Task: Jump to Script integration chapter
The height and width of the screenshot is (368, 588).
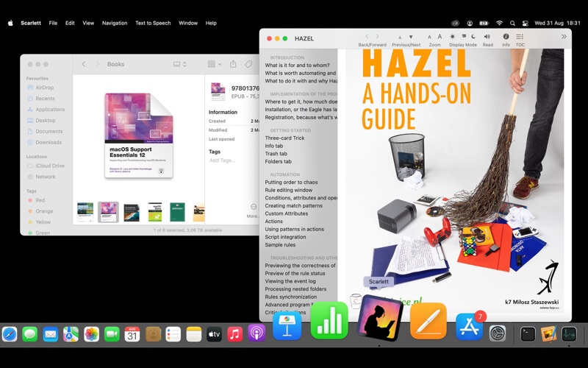Action: tap(285, 237)
